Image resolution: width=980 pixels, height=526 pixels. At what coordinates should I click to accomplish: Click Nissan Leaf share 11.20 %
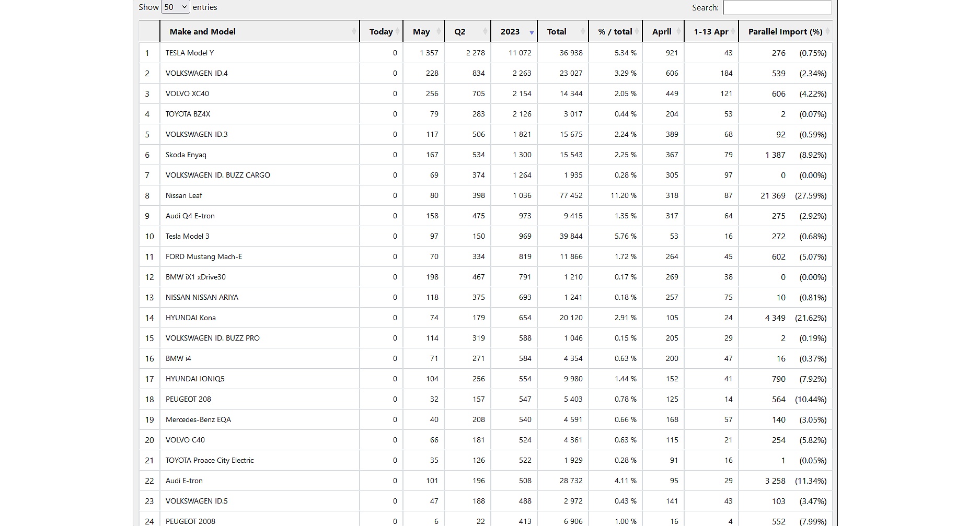coord(624,195)
